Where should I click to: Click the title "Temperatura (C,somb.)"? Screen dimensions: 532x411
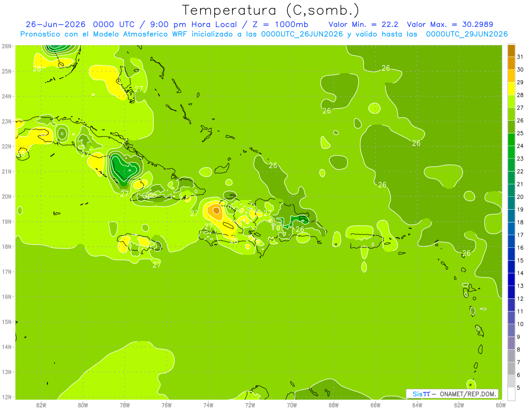(270, 10)
